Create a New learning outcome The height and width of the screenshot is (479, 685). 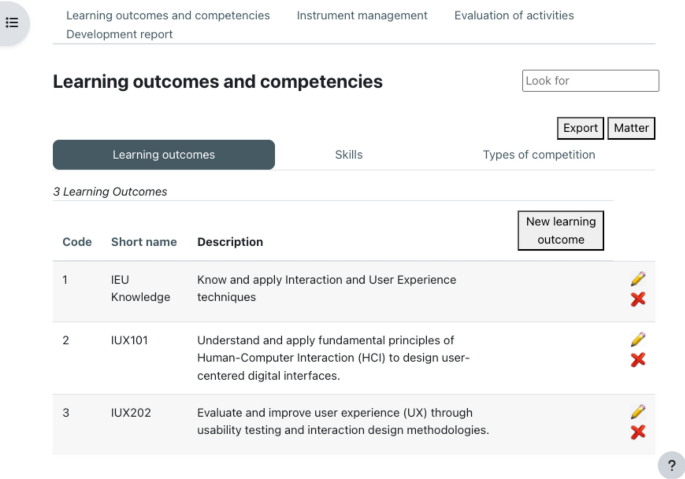561,231
